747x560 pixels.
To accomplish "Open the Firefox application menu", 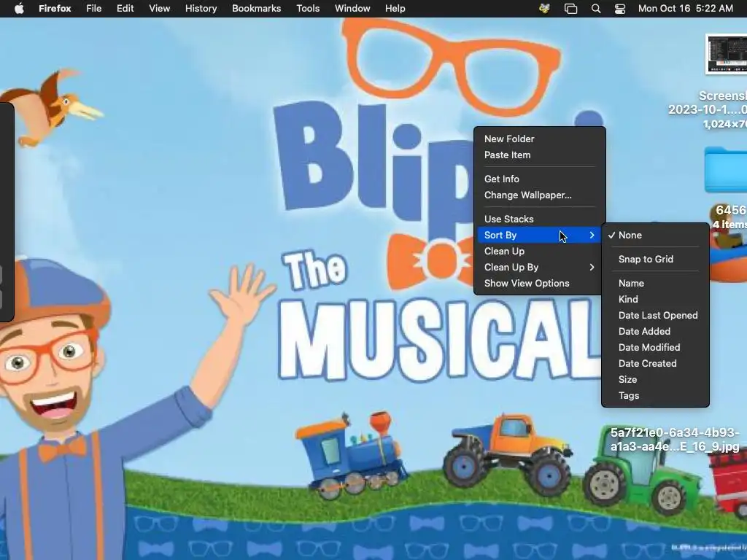I will (55, 9).
